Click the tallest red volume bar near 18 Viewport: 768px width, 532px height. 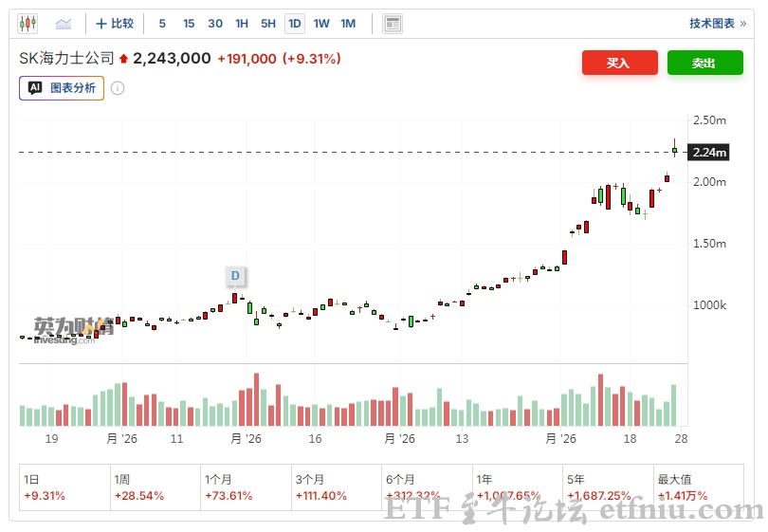pos(600,400)
